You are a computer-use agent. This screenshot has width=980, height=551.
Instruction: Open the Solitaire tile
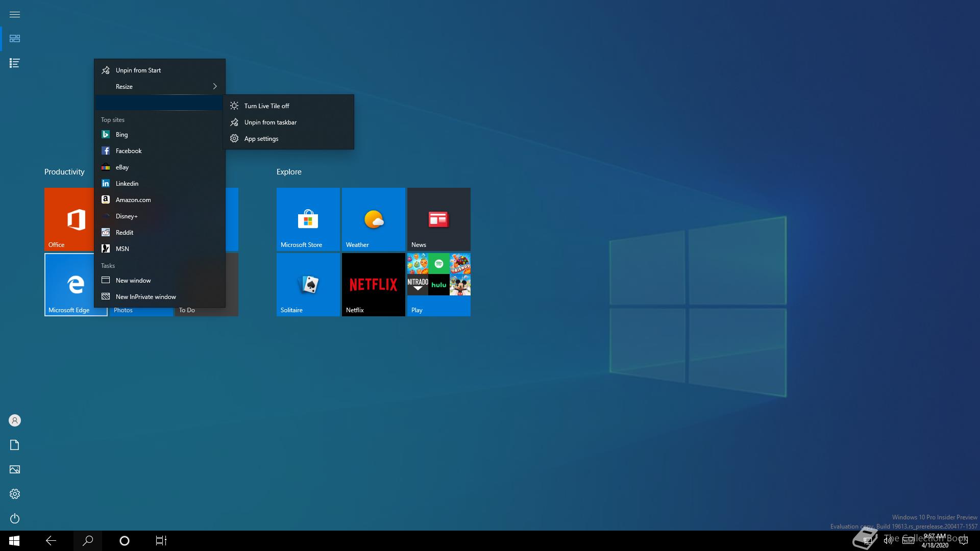(308, 285)
